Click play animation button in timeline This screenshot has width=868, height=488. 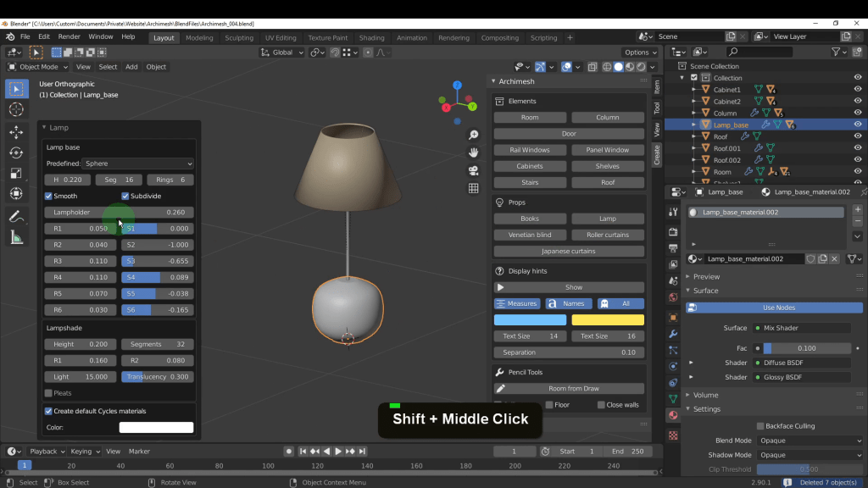[x=338, y=452]
